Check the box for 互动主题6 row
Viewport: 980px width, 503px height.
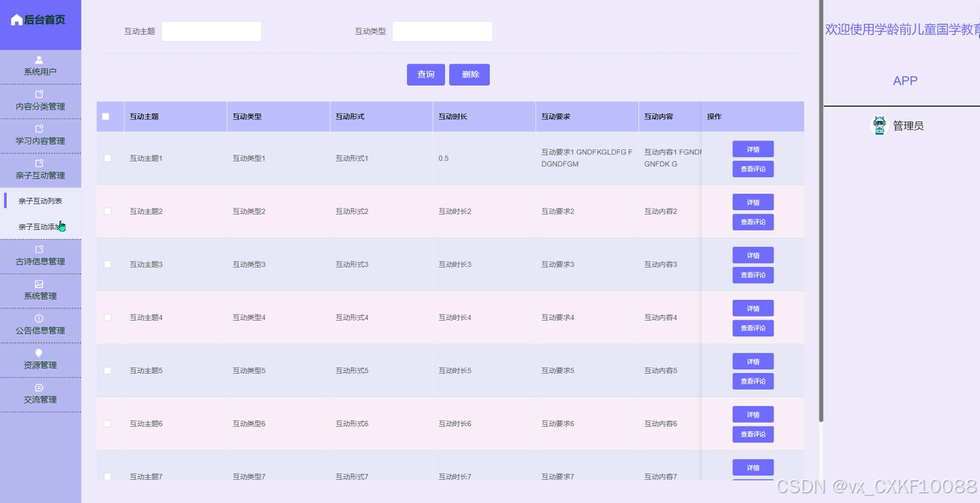point(107,423)
